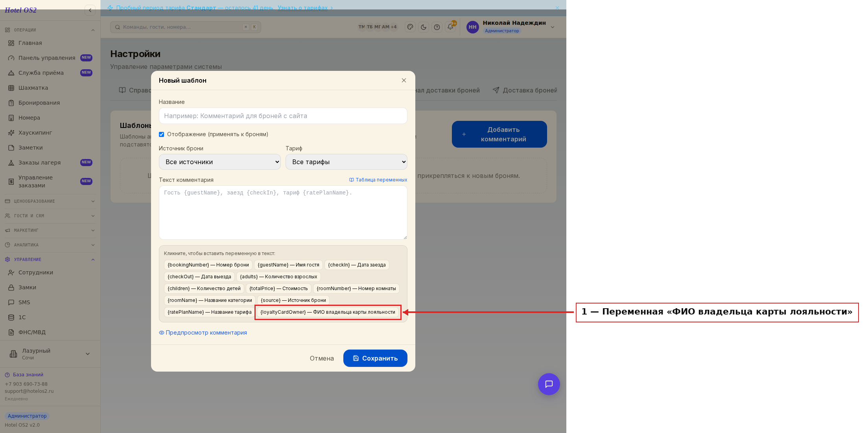Open Заметки sidebar item
Screen dimensions: 868x433
(x=50, y=148)
